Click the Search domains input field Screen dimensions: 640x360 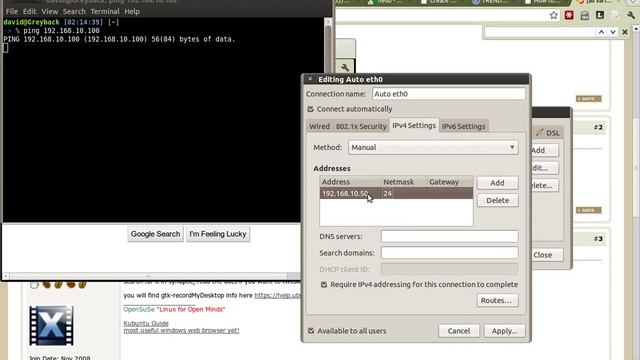point(449,253)
